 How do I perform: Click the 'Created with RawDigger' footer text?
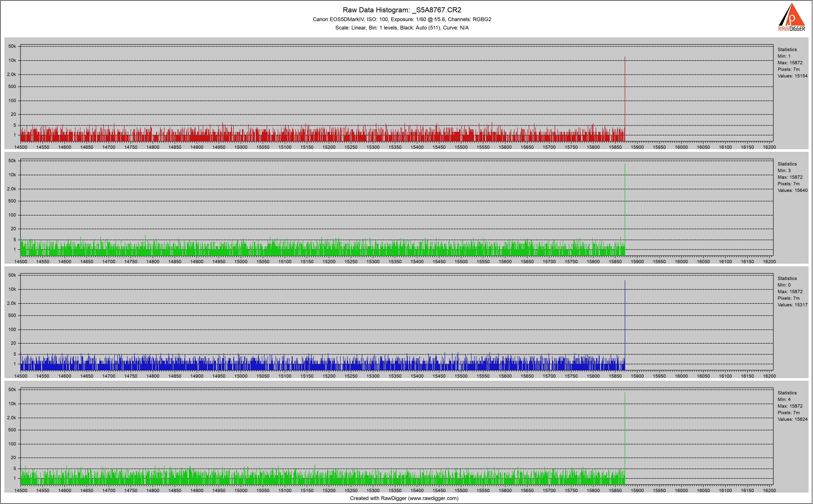tap(404, 498)
